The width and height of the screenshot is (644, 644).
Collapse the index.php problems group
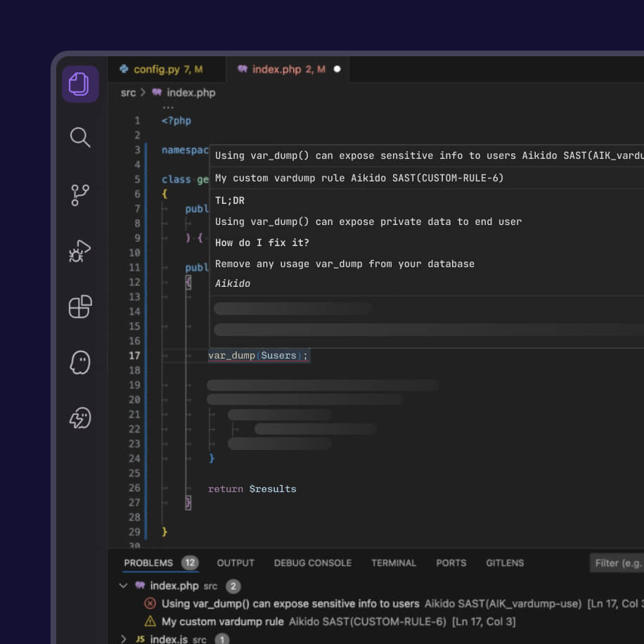coord(123,585)
